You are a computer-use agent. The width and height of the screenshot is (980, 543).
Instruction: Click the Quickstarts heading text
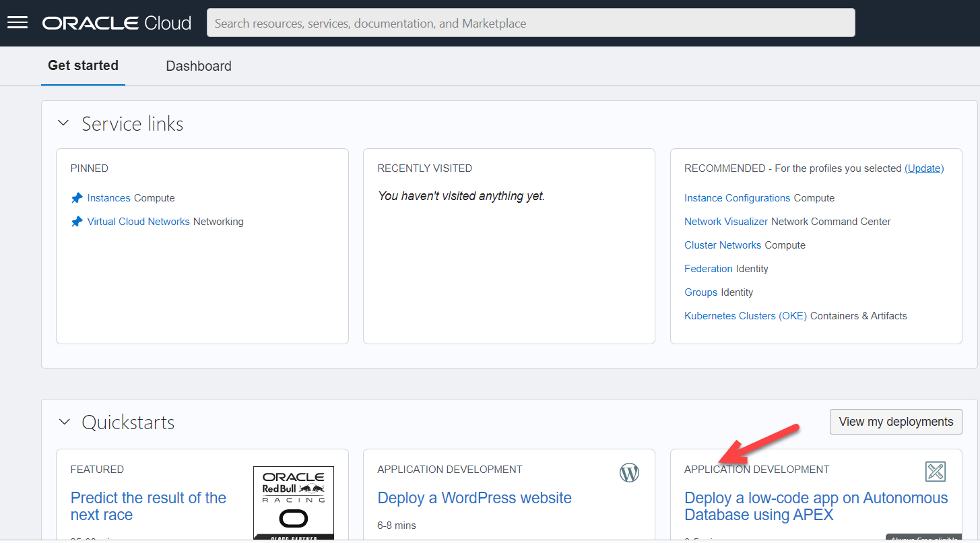128,422
